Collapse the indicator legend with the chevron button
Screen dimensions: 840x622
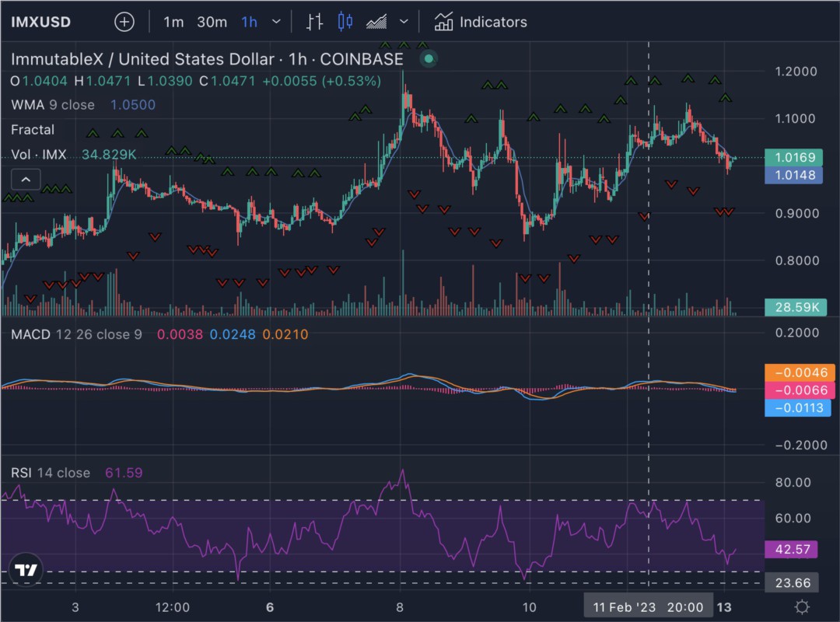26,179
